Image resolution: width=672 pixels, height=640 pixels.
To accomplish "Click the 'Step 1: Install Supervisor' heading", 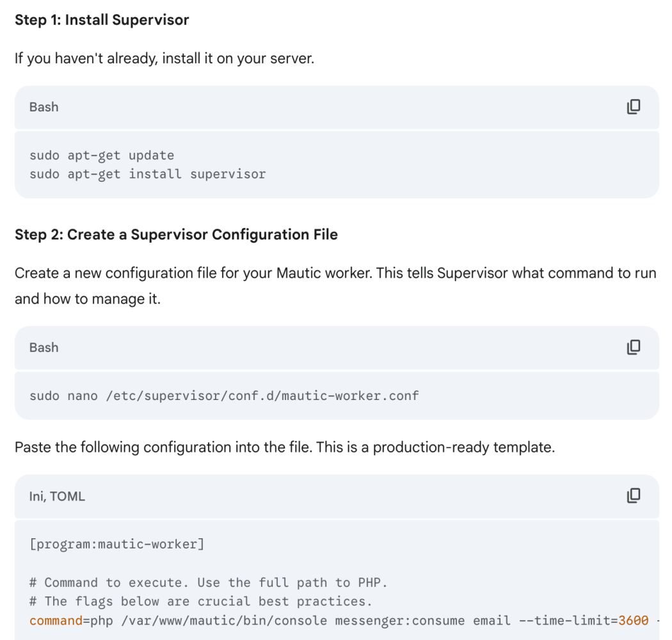I will coord(102,20).
